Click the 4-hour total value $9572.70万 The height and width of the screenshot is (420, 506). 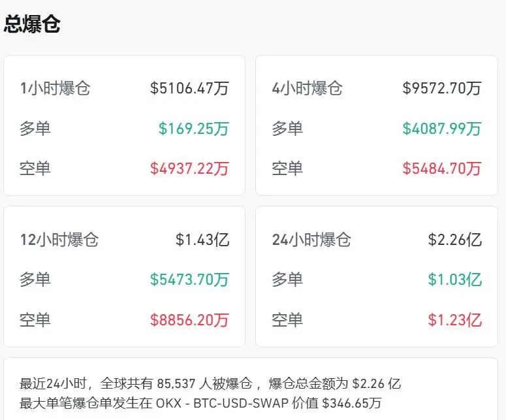click(x=442, y=88)
